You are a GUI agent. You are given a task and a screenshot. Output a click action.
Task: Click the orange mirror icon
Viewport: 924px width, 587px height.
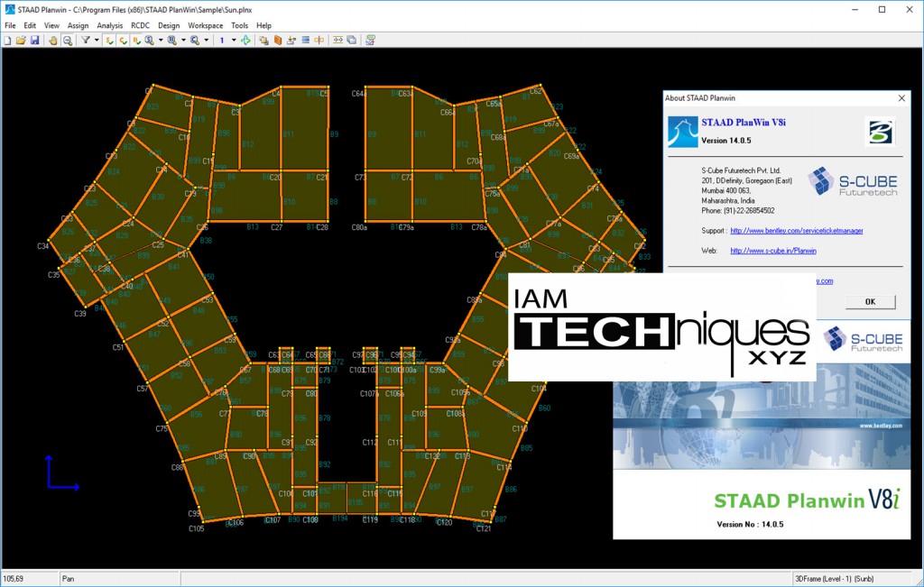tap(319, 40)
